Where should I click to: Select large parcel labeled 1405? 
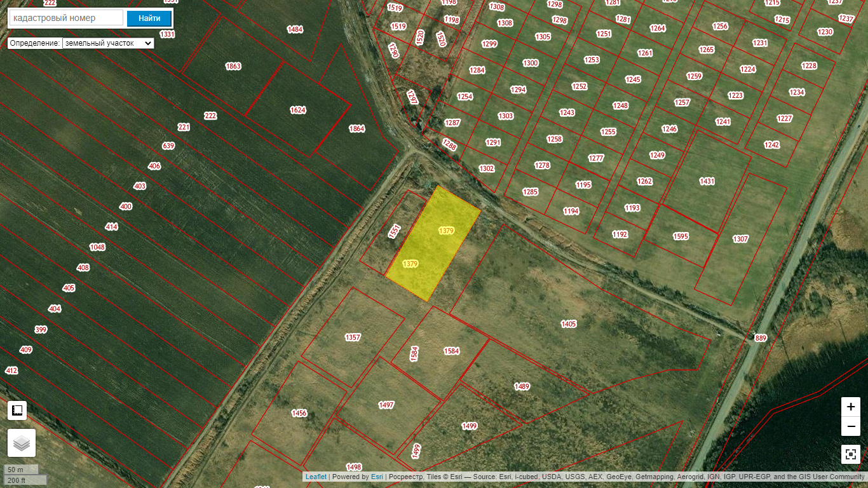(x=569, y=324)
